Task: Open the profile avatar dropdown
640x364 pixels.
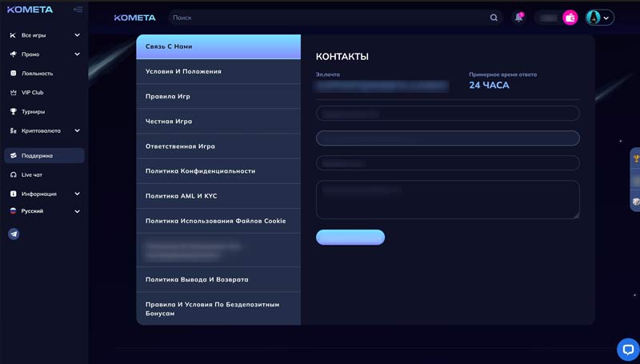Action: (599, 18)
